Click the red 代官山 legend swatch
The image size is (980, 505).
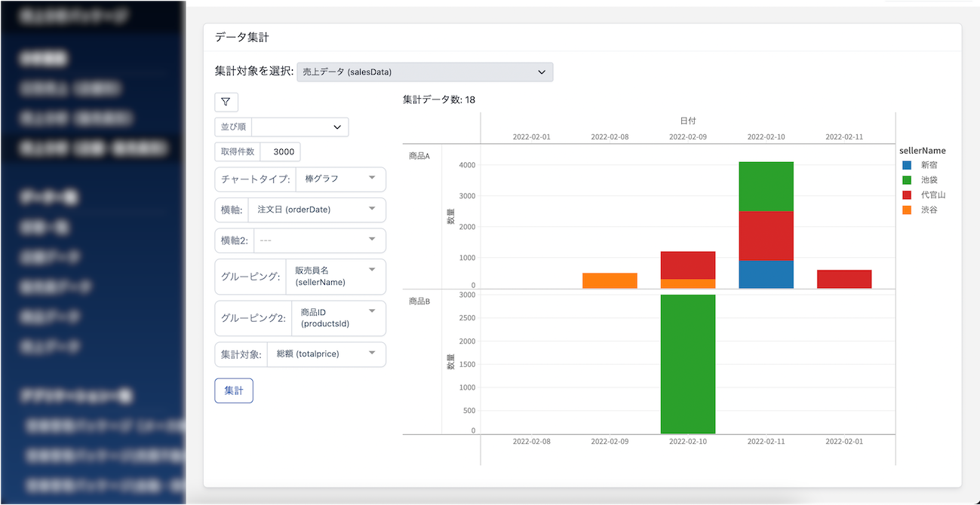(906, 195)
